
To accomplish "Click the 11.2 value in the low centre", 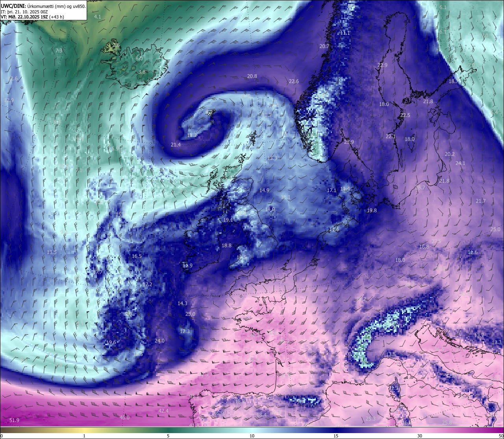I will (192, 135).
